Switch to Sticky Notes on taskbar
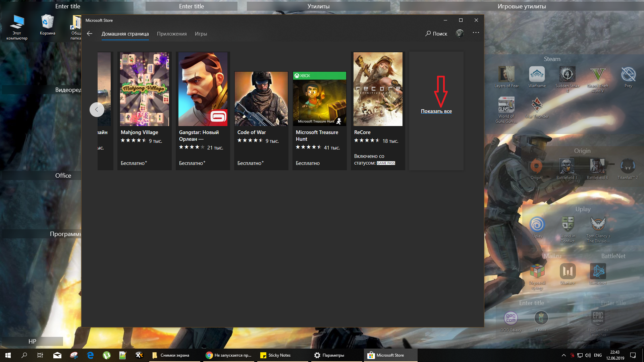Viewport: 644px width, 362px height. [x=283, y=355]
